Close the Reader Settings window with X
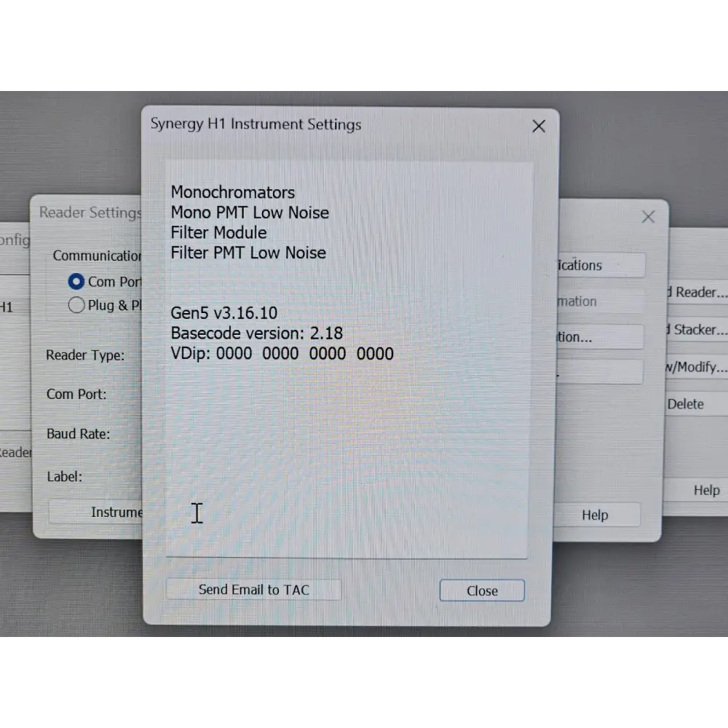 click(x=648, y=217)
